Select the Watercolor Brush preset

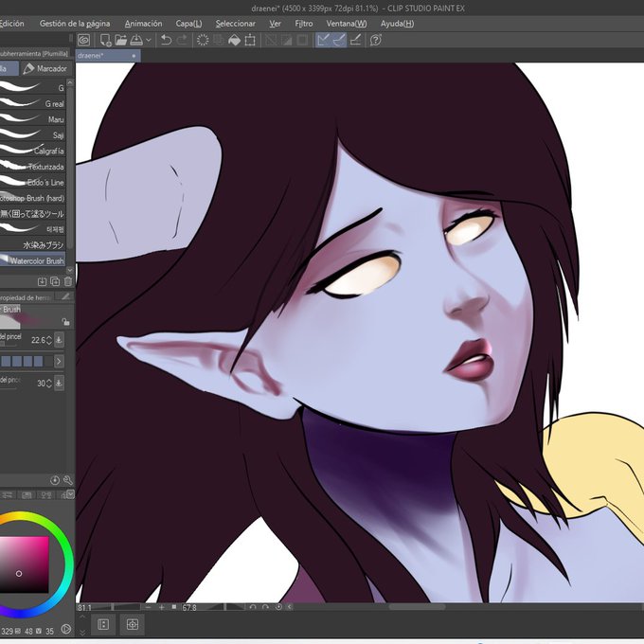(x=32, y=260)
